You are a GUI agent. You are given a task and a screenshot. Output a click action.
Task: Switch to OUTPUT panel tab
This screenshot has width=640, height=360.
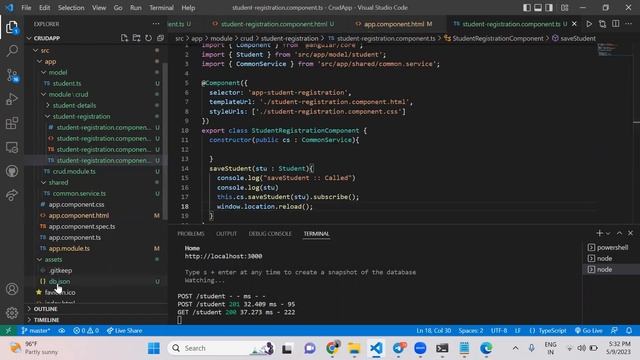(226, 234)
